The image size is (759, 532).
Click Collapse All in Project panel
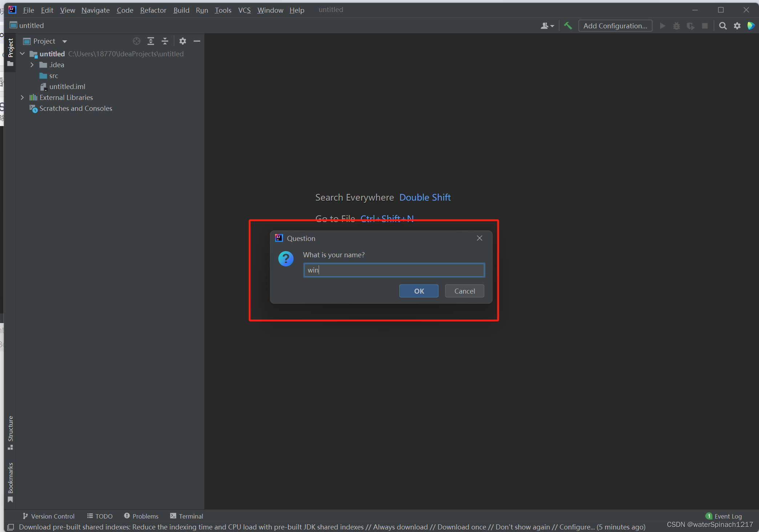[x=165, y=41]
